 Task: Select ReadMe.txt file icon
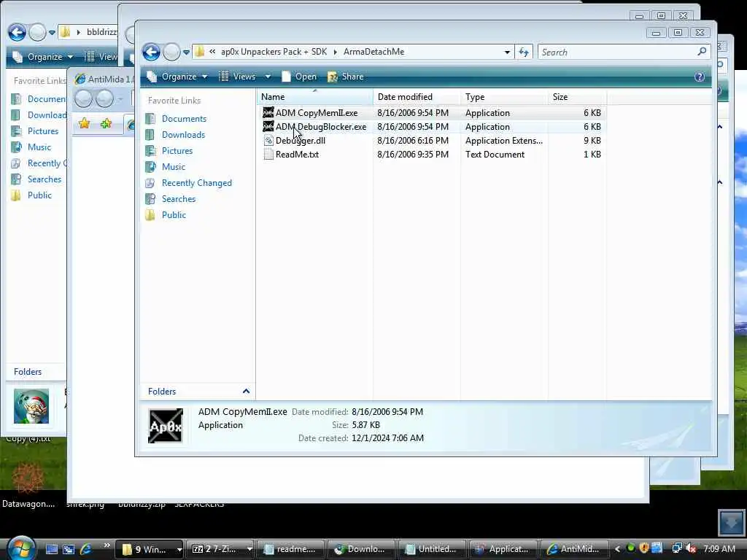point(268,155)
